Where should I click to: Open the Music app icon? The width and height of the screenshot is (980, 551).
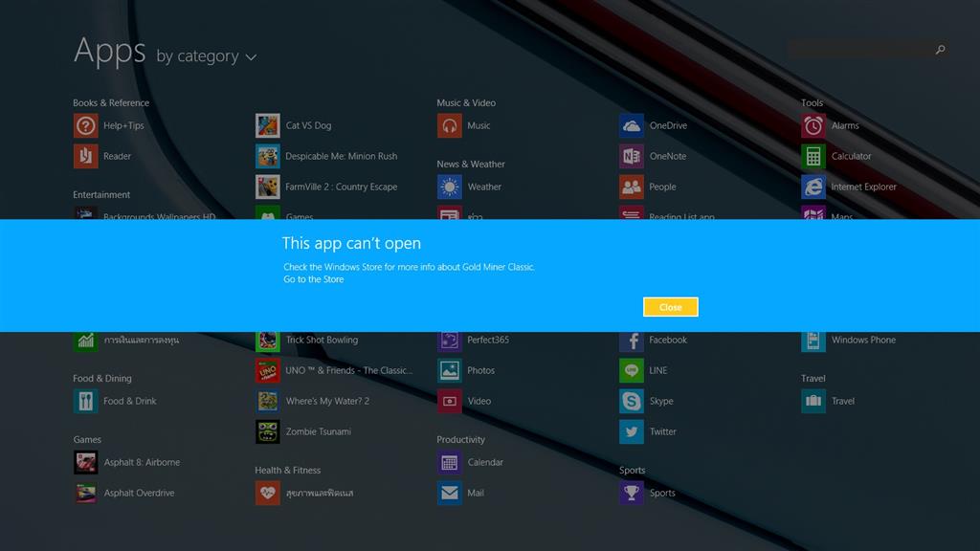coord(450,125)
